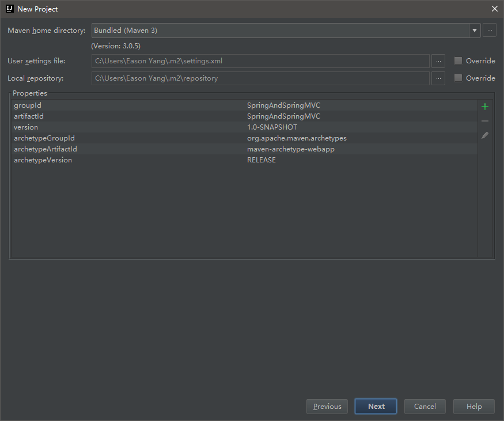Click the SpringAndSpringMVC artifactId value
This screenshot has height=421, width=504.
click(283, 116)
